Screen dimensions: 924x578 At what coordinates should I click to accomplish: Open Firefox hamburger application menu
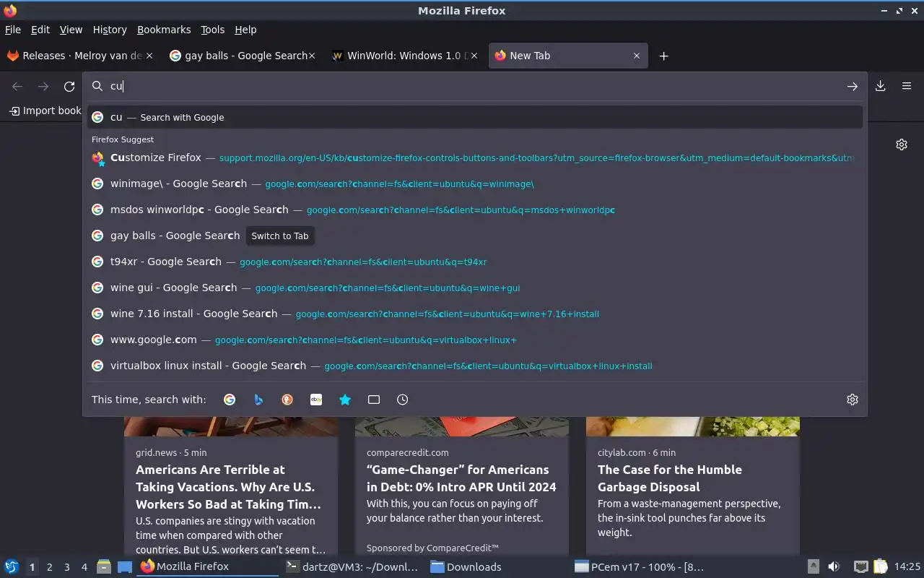coord(907,86)
